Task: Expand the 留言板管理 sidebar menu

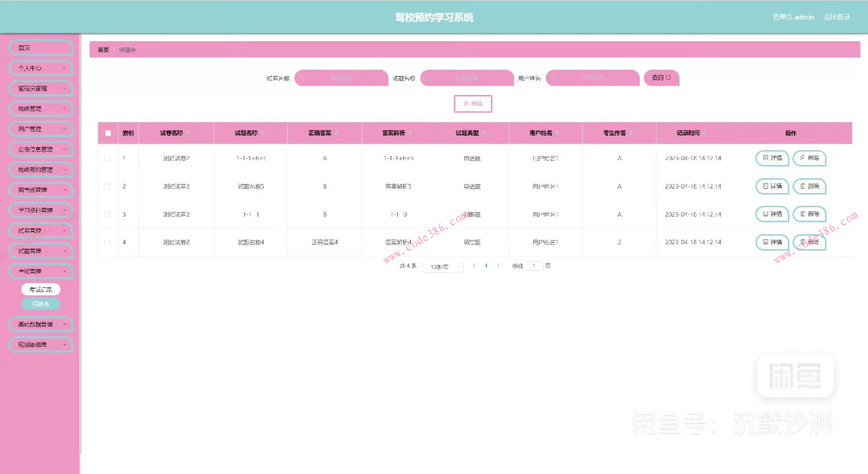Action: click(41, 190)
